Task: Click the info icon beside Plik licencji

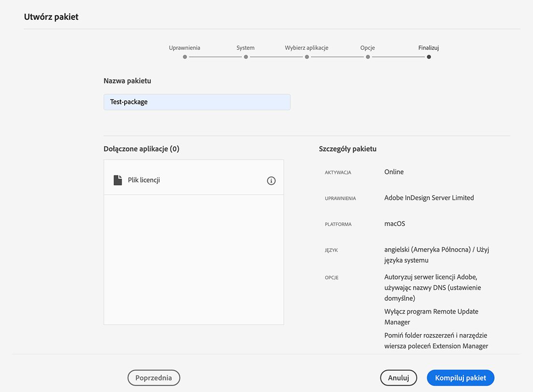Action: point(271,181)
